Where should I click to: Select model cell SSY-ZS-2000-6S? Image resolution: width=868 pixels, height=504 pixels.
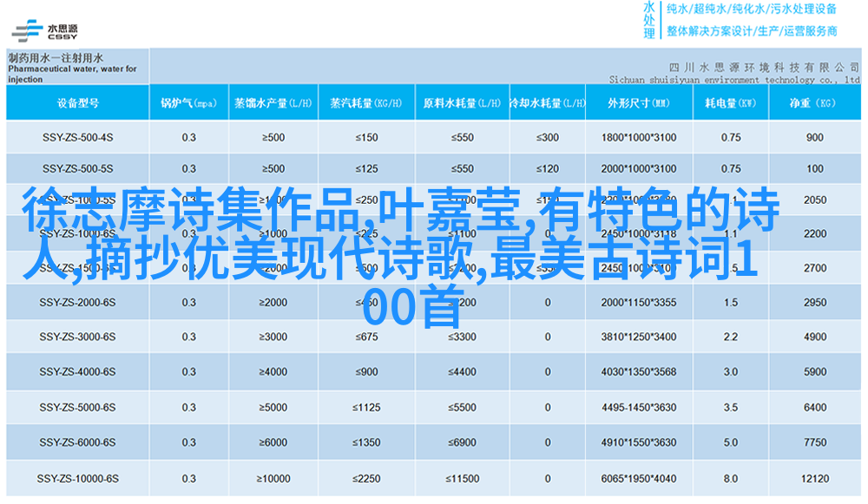point(77,303)
